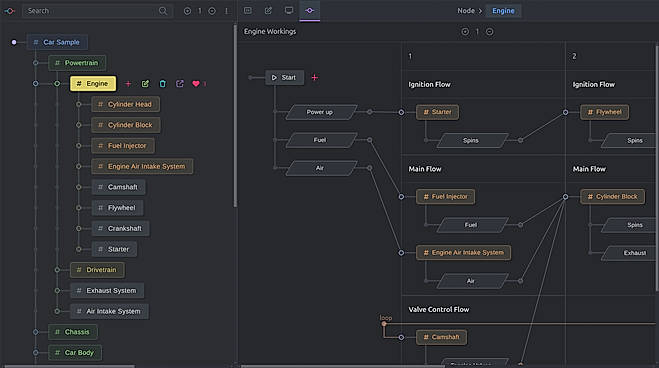Zoom in Engine Workings canvas with plus icon
This screenshot has width=659, height=368.
465,32
